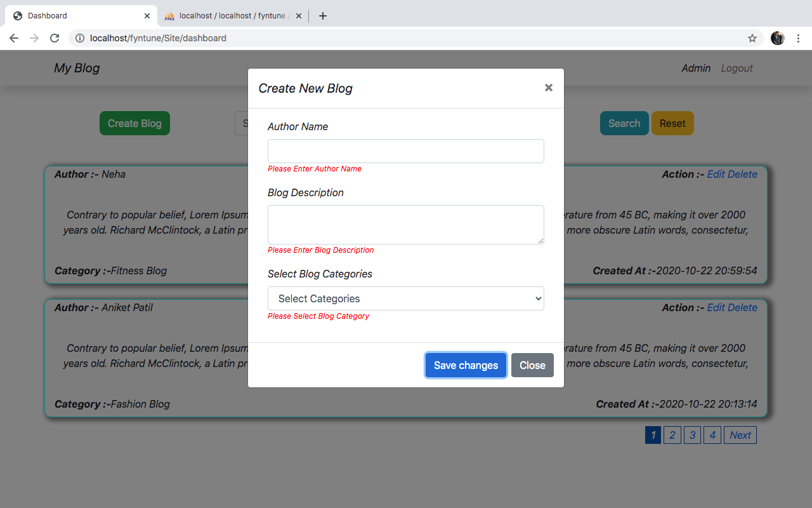Expand the Select Categories dropdown
Viewport: 812px width, 508px height.
pos(406,298)
